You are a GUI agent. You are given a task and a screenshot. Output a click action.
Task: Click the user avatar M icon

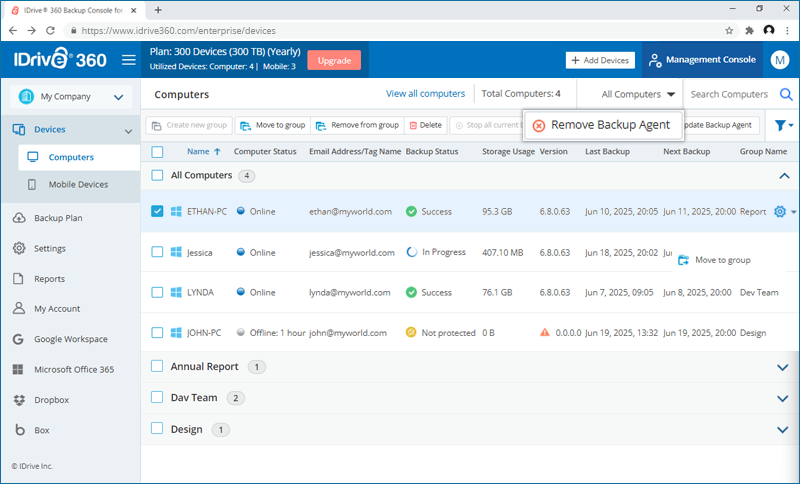780,60
